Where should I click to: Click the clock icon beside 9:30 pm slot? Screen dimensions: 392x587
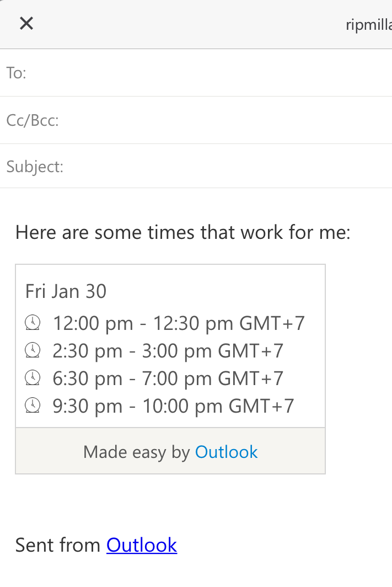(33, 406)
